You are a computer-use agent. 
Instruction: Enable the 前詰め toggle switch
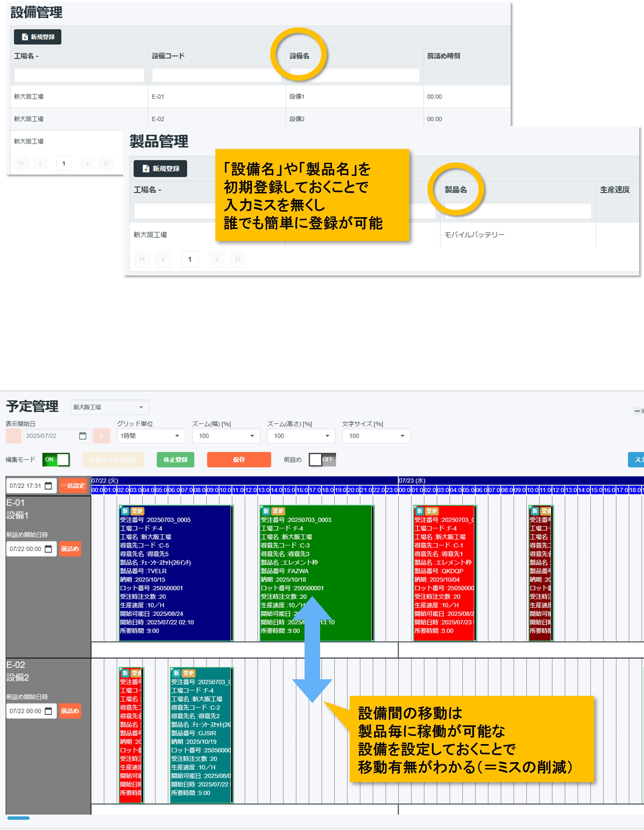[x=322, y=459]
